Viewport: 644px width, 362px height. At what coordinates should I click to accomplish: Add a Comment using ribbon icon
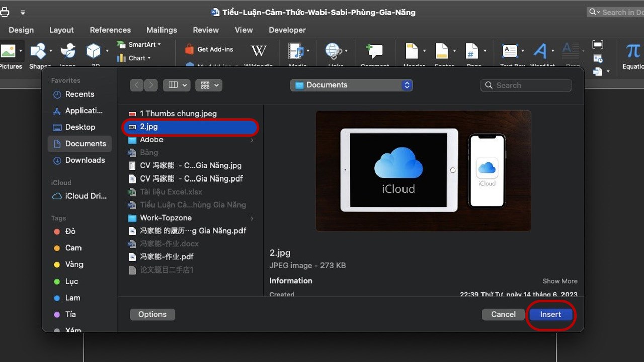(374, 51)
